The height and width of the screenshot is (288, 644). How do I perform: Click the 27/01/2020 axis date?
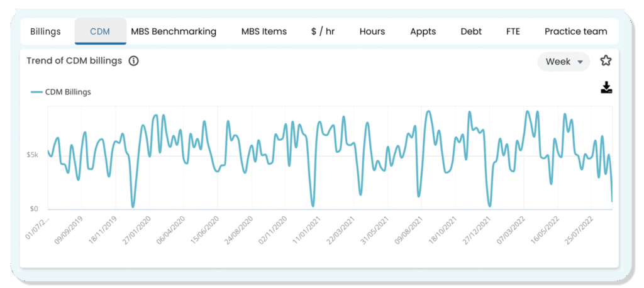137,230
